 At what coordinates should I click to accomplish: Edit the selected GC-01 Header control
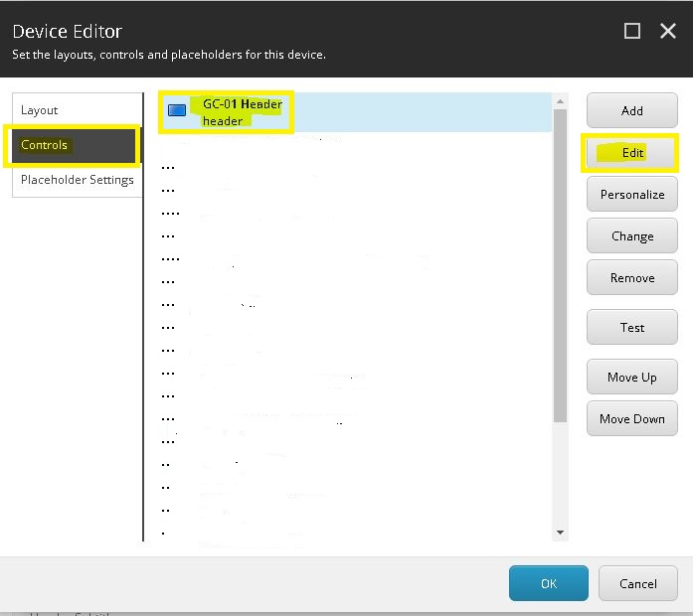[x=632, y=153]
